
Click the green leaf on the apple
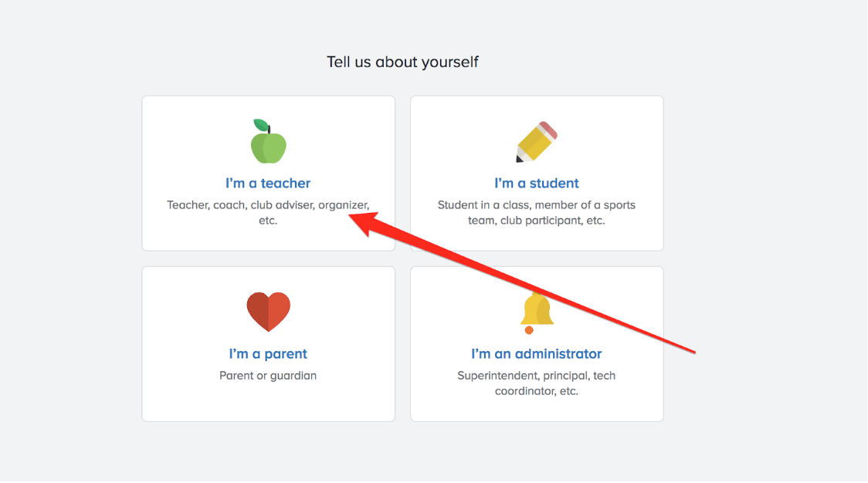click(262, 125)
